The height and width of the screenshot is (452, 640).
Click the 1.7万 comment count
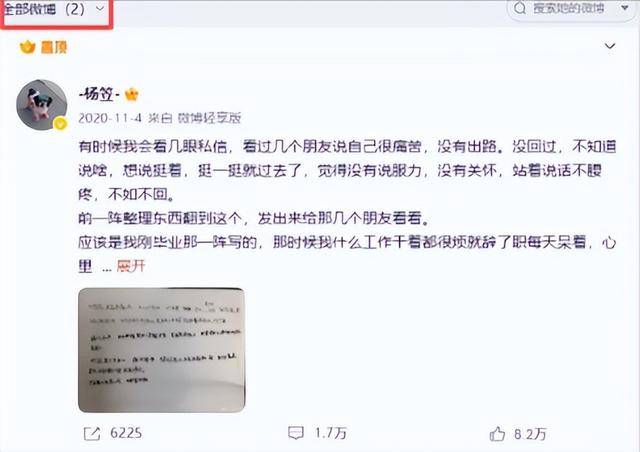(331, 433)
